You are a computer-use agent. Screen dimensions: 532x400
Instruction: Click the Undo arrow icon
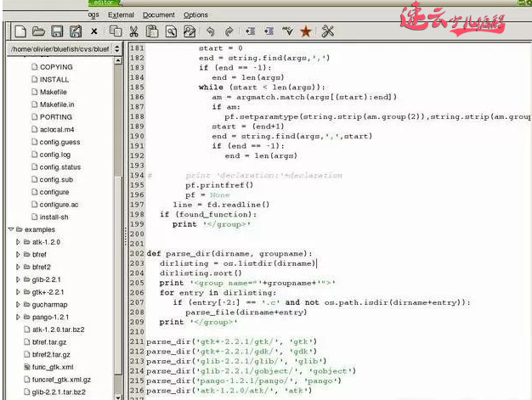210,31
